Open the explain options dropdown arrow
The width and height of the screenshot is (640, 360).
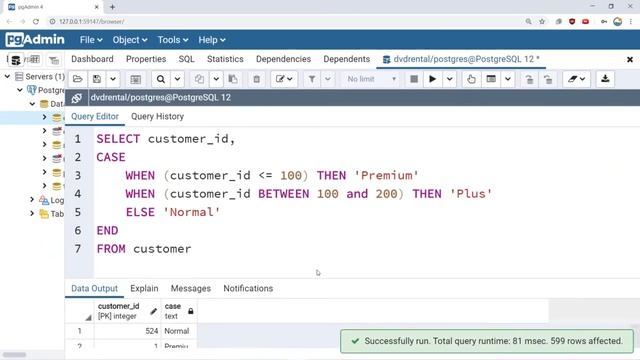508,79
